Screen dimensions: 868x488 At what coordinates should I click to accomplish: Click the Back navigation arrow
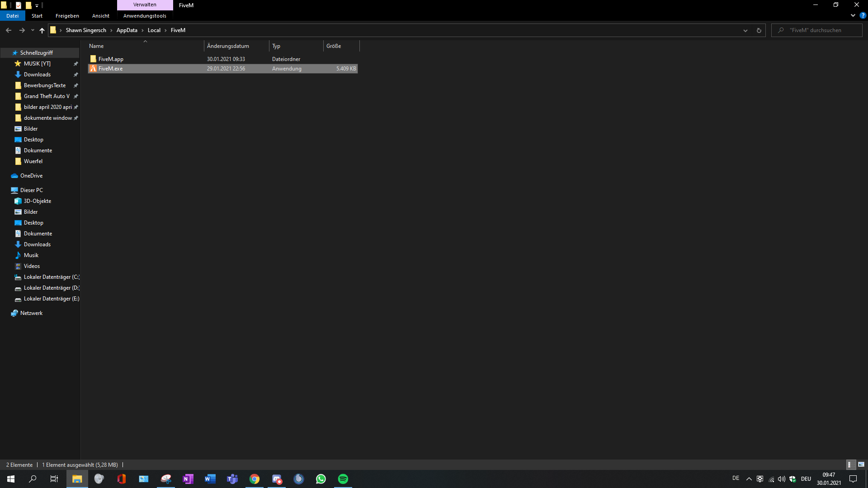click(x=9, y=30)
